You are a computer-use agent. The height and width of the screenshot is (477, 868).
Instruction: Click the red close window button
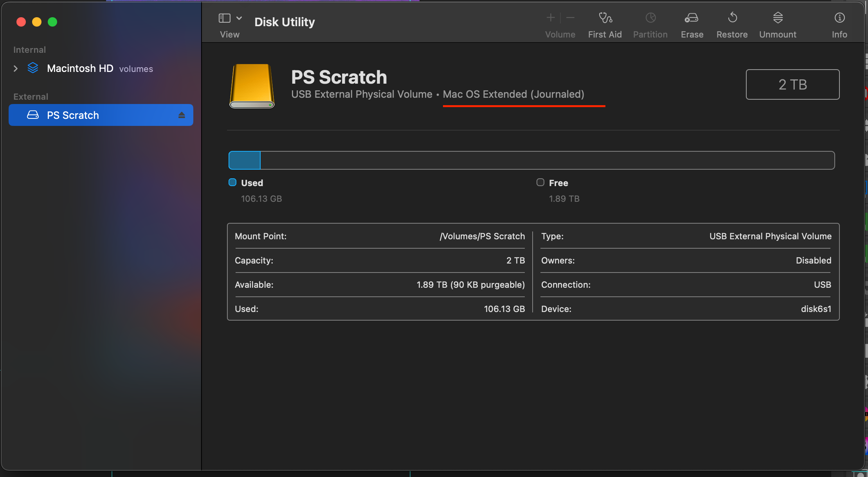pyautogui.click(x=21, y=22)
